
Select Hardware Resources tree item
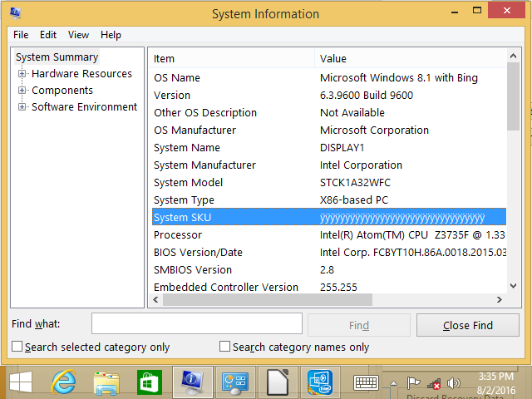pyautogui.click(x=81, y=74)
